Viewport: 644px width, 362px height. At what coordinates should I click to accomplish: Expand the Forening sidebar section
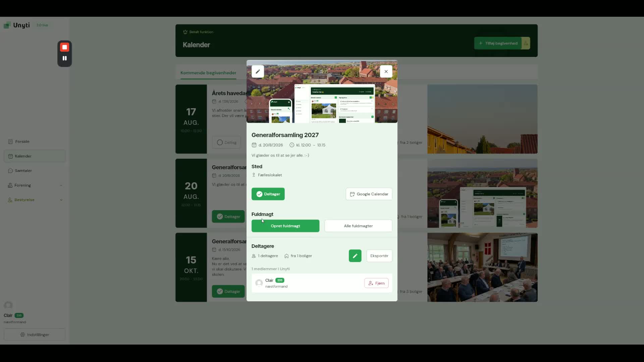click(35, 185)
